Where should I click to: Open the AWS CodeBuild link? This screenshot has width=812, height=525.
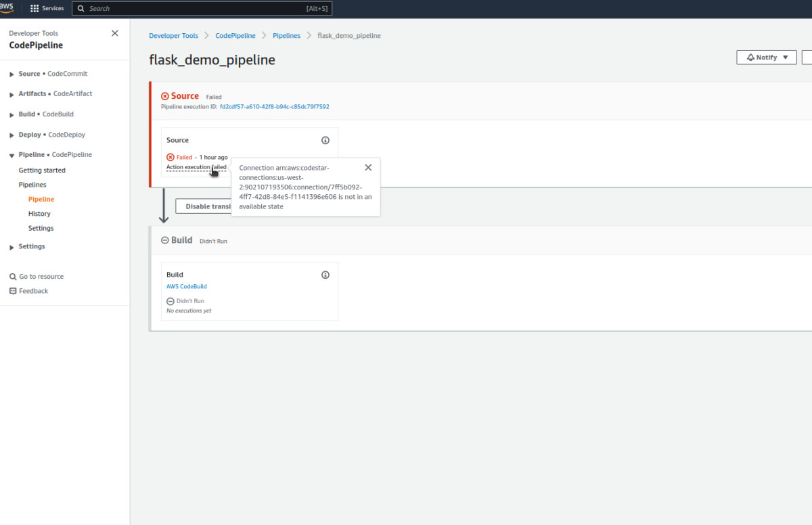[186, 286]
